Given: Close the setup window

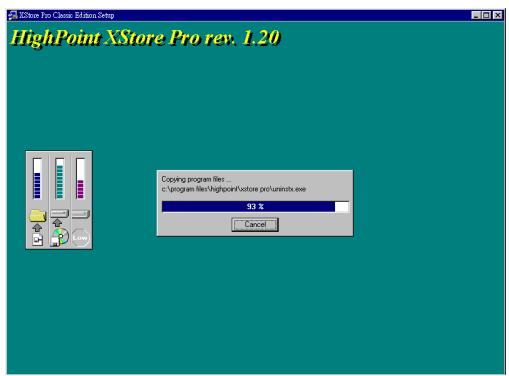Looking at the screenshot, I should pos(497,15).
